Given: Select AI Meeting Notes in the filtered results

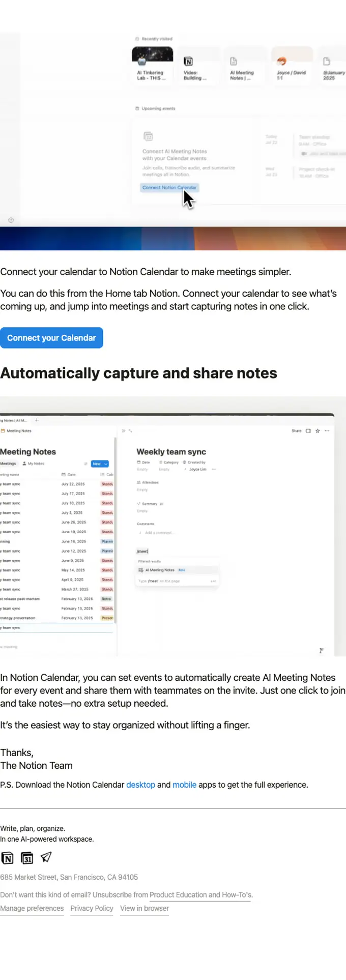Looking at the screenshot, I should point(177,570).
